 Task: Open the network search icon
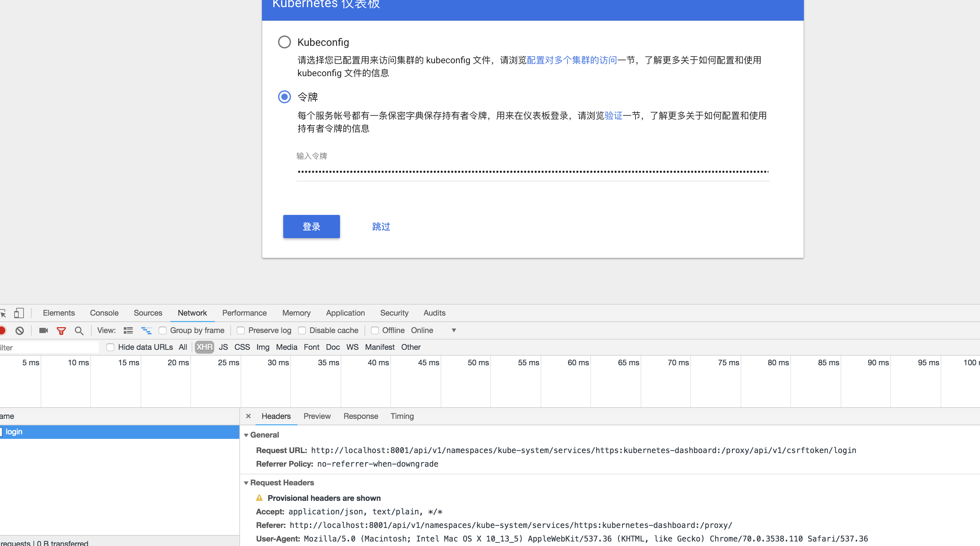[x=79, y=330]
